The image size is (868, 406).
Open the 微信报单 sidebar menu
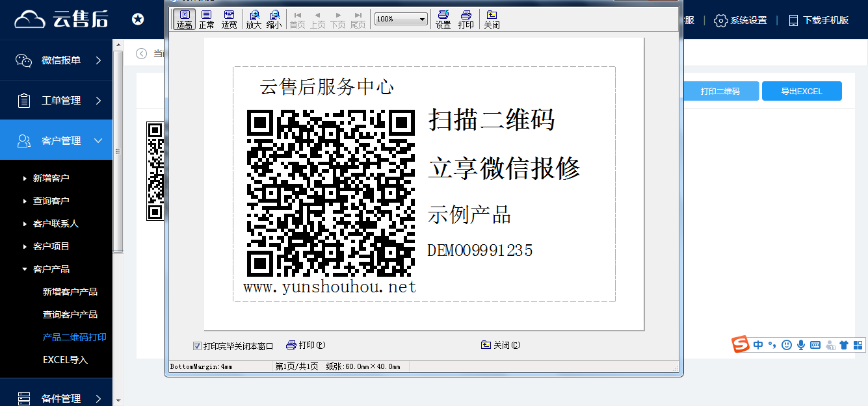click(x=57, y=60)
